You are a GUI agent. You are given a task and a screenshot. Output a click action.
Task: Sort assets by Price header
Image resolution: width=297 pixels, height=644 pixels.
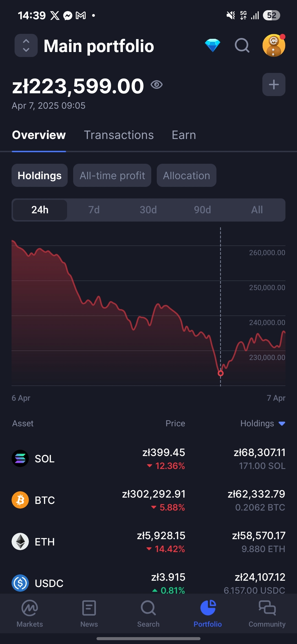(175, 424)
